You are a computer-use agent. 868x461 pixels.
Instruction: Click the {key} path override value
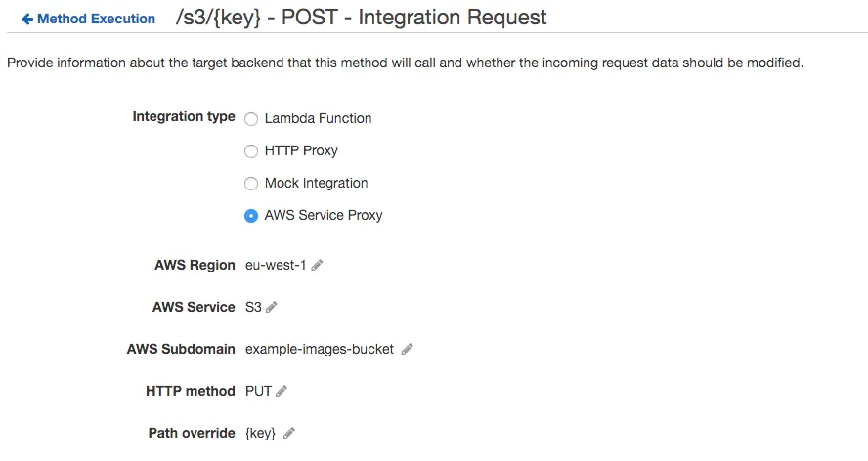click(x=261, y=433)
